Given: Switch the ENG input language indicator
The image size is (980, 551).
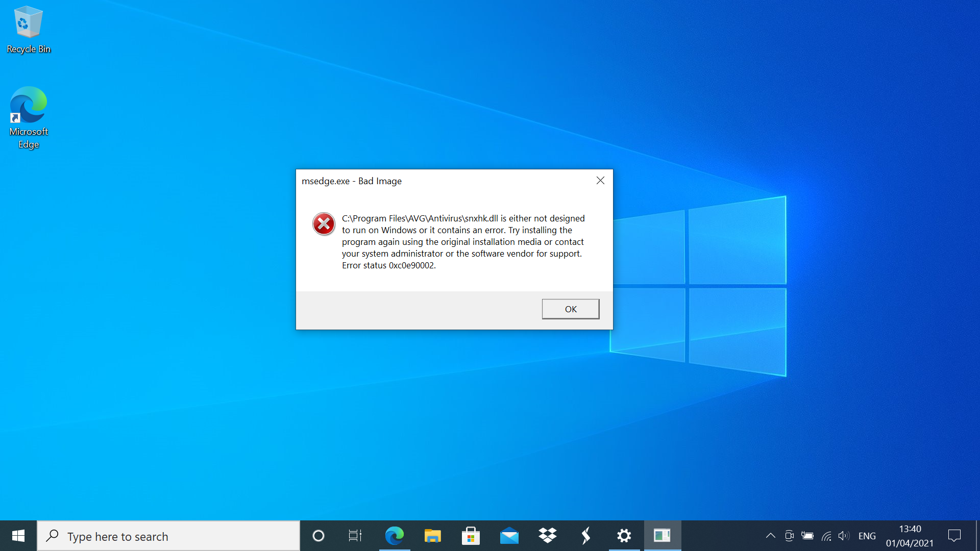Looking at the screenshot, I should [x=867, y=536].
